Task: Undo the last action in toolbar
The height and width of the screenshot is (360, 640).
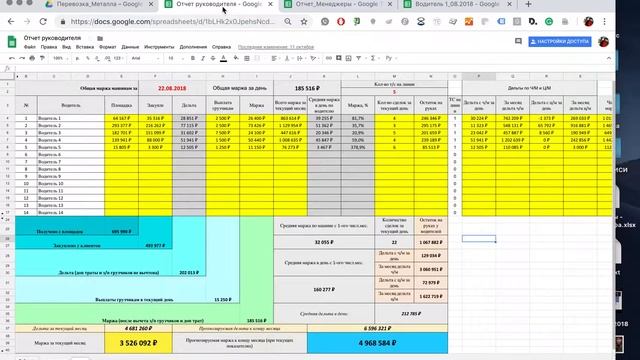Action: point(12,58)
